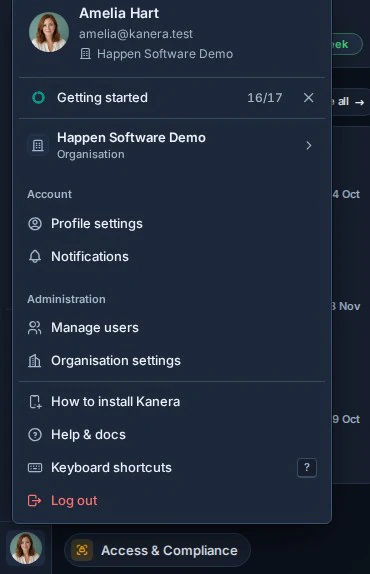Click the '?' shortcut key badge
The image size is (370, 574).
coord(307,467)
